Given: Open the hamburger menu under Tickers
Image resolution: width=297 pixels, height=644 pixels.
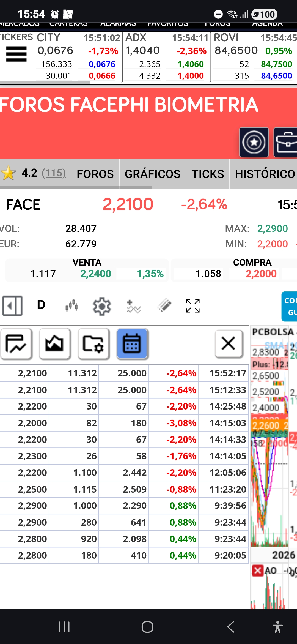Looking at the screenshot, I should point(16,54).
